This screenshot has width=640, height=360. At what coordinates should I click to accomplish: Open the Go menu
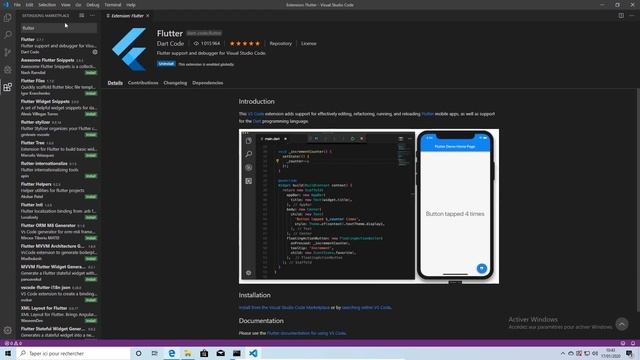78,5
